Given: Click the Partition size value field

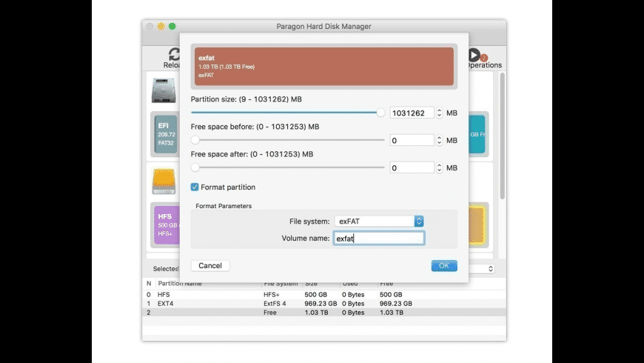Looking at the screenshot, I should tap(412, 113).
